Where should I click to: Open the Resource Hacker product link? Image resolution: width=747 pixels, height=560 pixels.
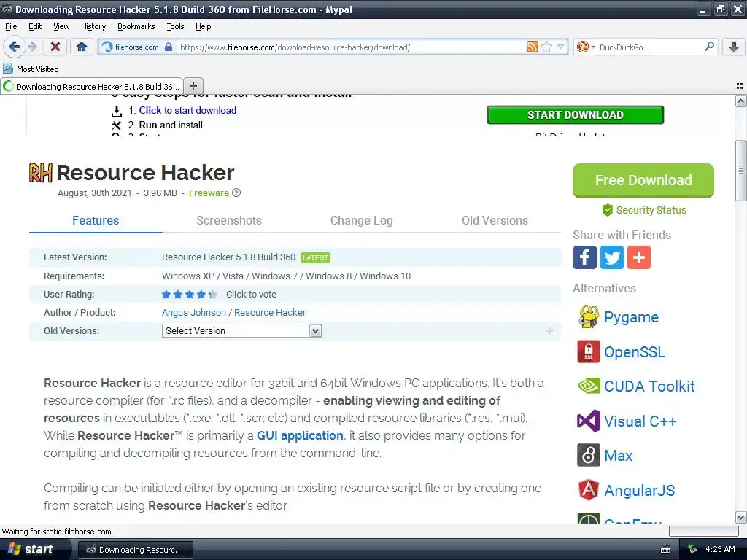click(x=270, y=312)
